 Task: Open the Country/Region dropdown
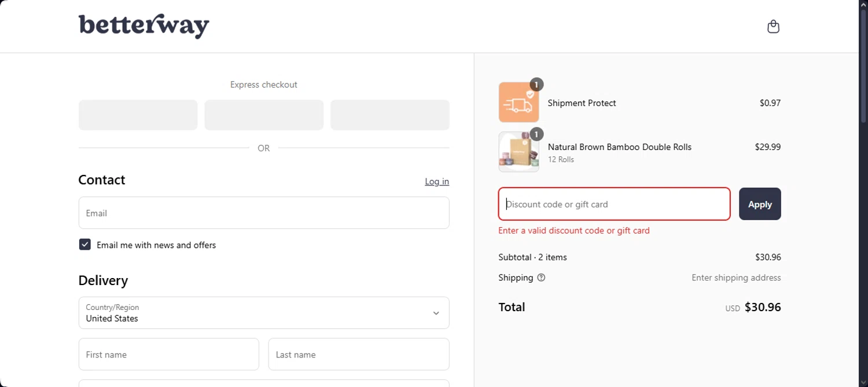click(x=264, y=313)
